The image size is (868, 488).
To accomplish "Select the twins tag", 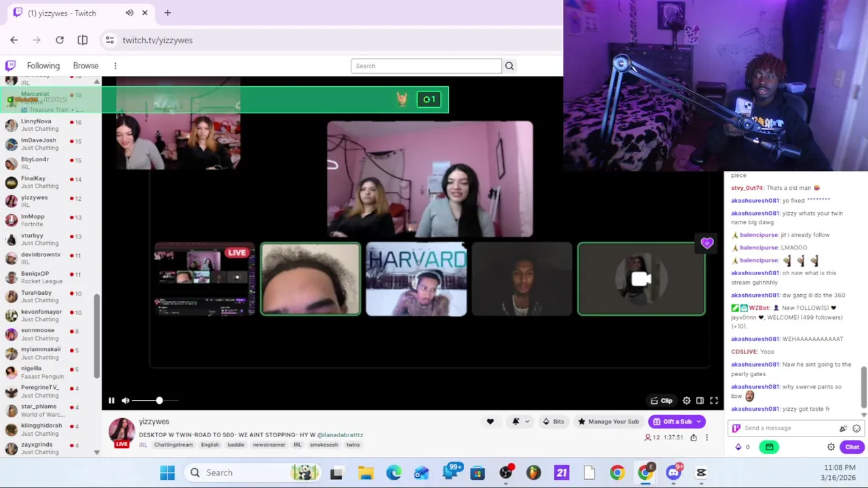I will pyautogui.click(x=353, y=445).
